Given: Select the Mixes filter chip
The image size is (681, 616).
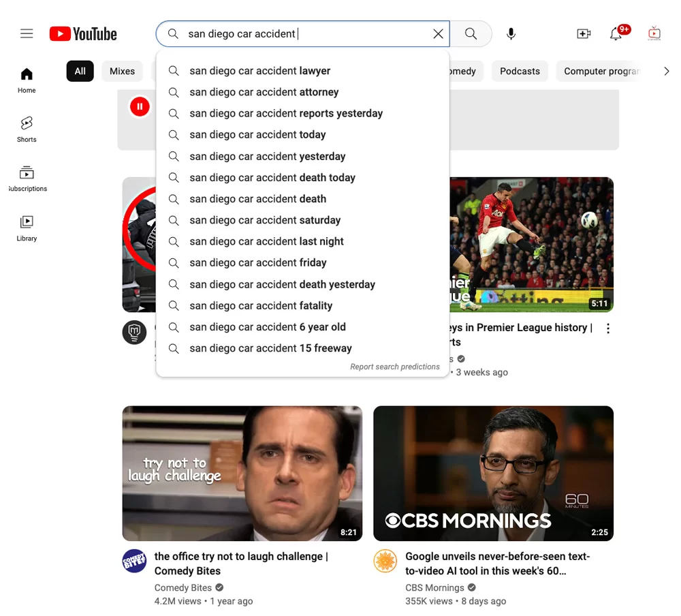Looking at the screenshot, I should click(x=122, y=71).
